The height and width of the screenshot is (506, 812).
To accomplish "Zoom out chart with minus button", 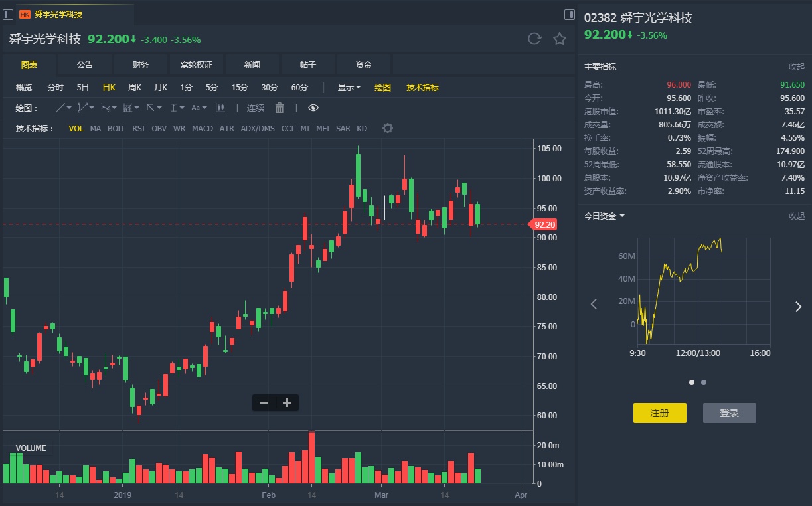I will [x=264, y=402].
